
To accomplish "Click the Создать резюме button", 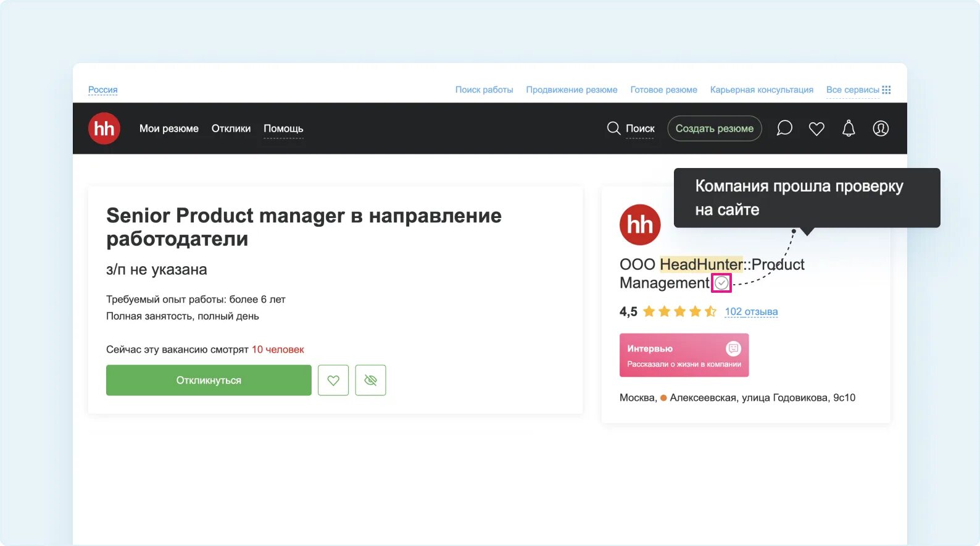I will point(715,128).
